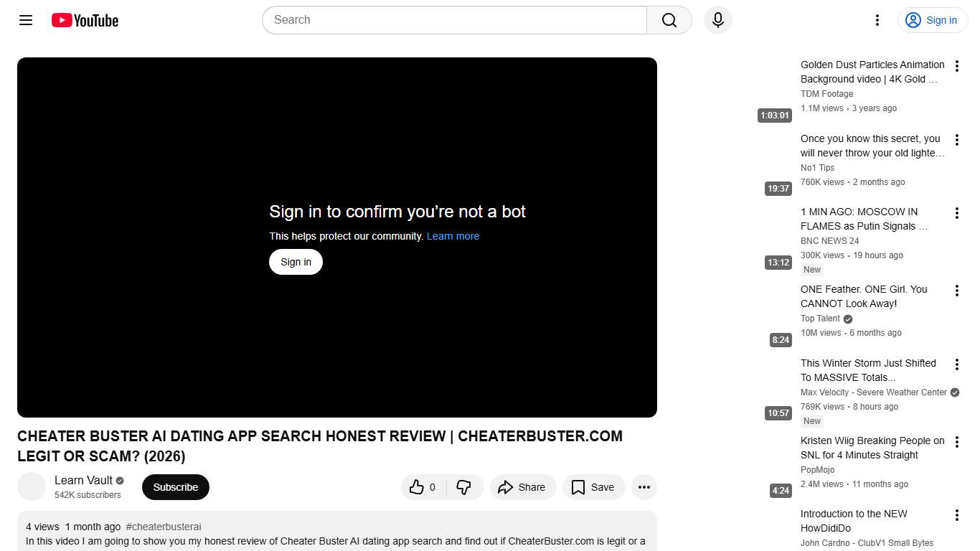Select the voice search microphone
This screenshot has width=980, height=551.
pyautogui.click(x=717, y=20)
